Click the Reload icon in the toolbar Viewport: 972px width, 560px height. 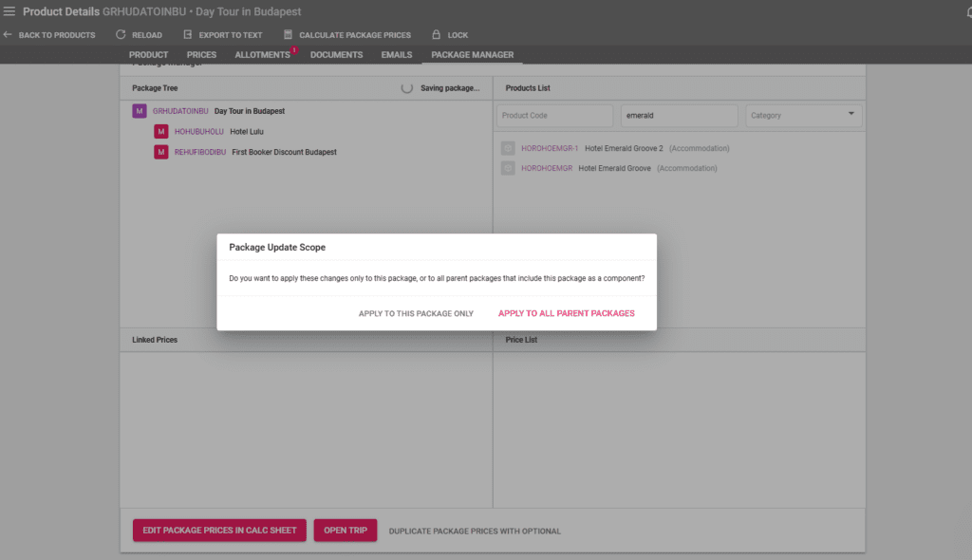(x=121, y=34)
